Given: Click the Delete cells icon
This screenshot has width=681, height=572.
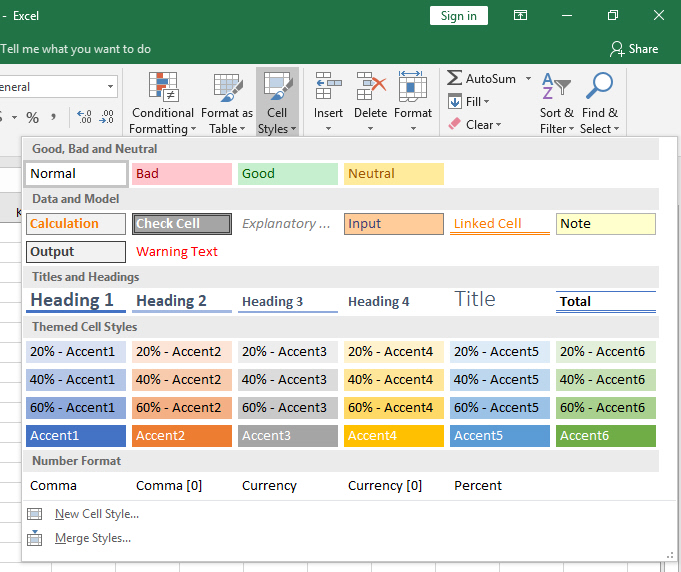Looking at the screenshot, I should click(370, 88).
